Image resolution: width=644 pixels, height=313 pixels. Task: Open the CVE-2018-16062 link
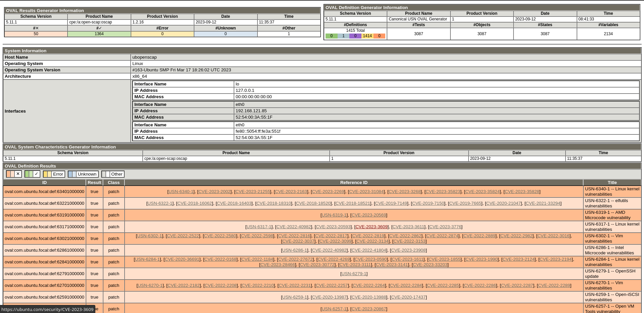point(195,203)
